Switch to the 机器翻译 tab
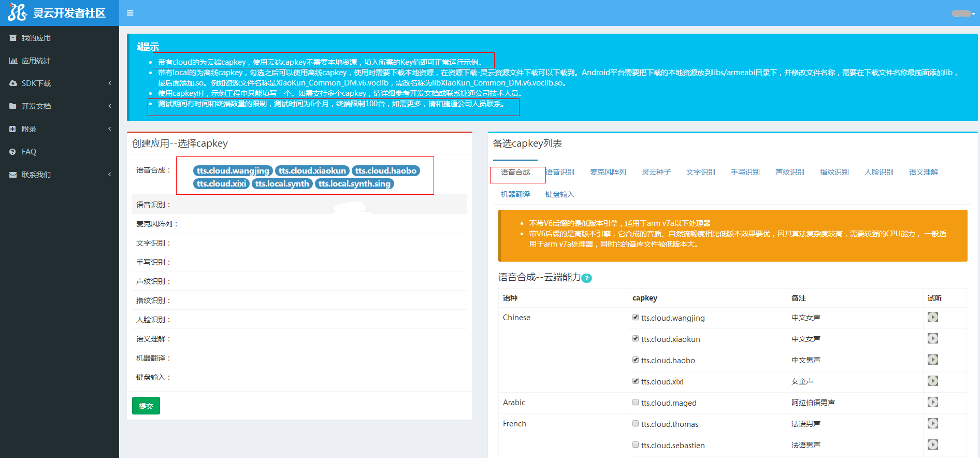Viewport: 980px width, 458px height. pyautogui.click(x=515, y=194)
